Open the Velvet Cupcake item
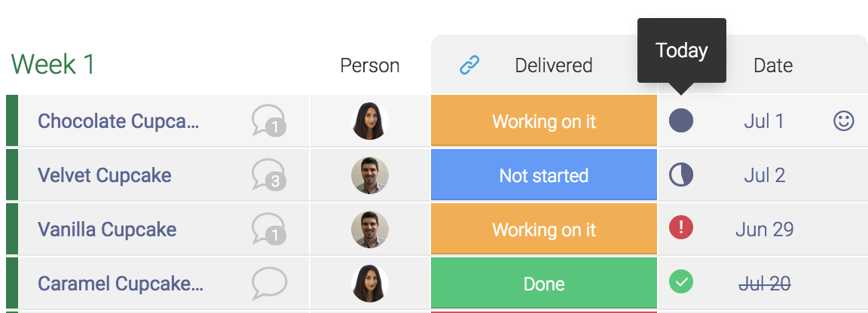This screenshot has height=313, width=868. [105, 175]
